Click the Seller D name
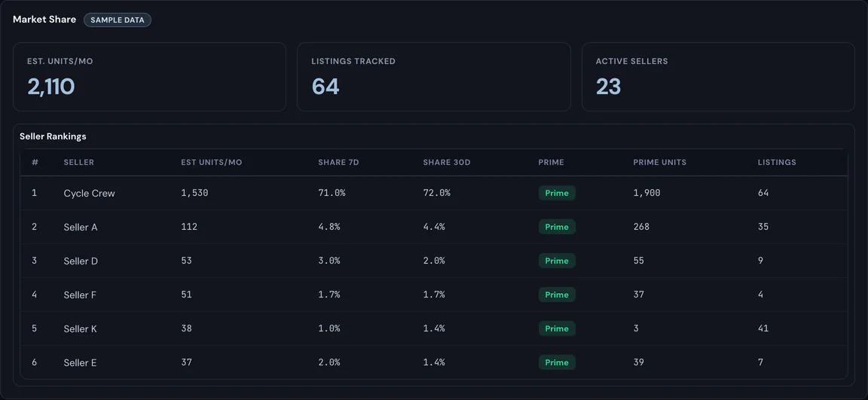This screenshot has width=868, height=400. pyautogui.click(x=81, y=261)
